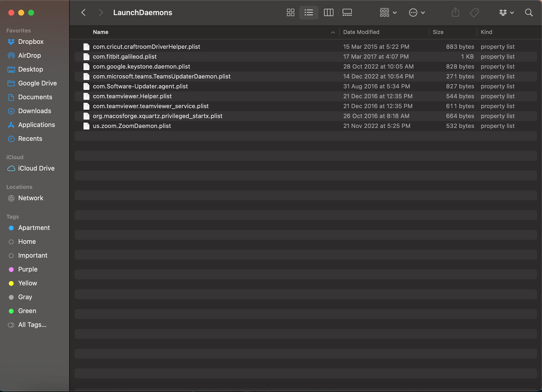542x392 pixels.
Task: Click date 21 Nov 2022 at 5:25 PM
Action: (x=377, y=126)
